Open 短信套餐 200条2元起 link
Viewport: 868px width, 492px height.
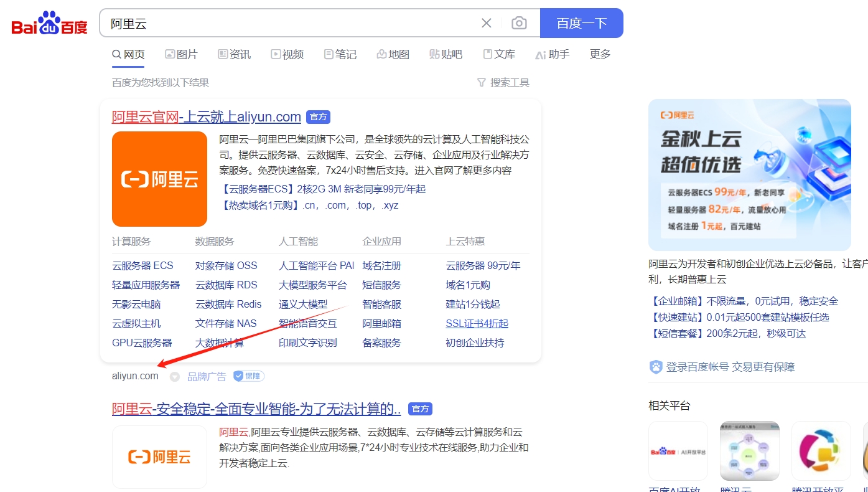[x=727, y=333]
